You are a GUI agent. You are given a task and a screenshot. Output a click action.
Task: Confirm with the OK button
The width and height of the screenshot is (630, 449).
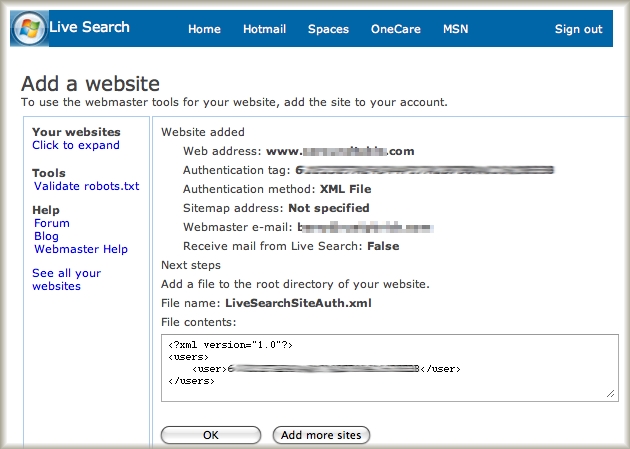coord(211,435)
